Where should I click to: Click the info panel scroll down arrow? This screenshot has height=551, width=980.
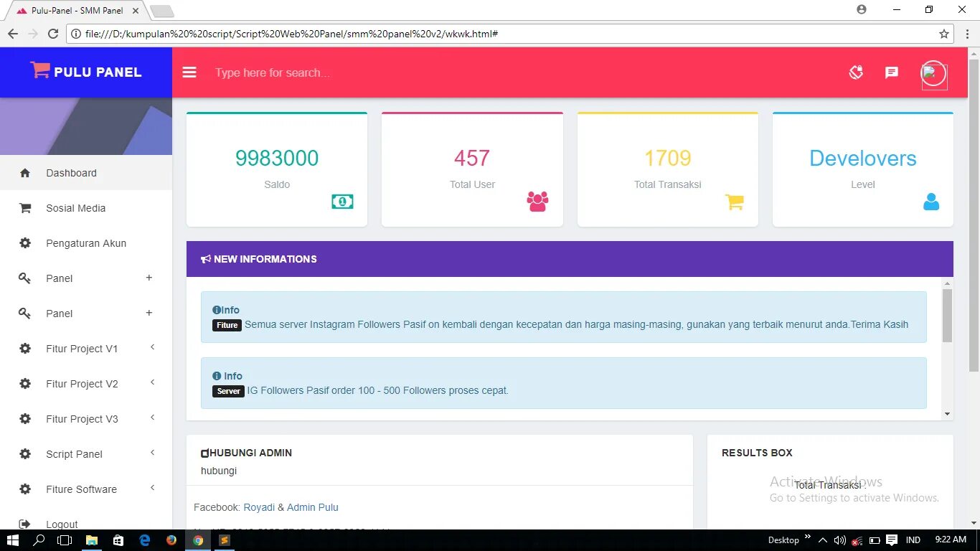pyautogui.click(x=947, y=414)
